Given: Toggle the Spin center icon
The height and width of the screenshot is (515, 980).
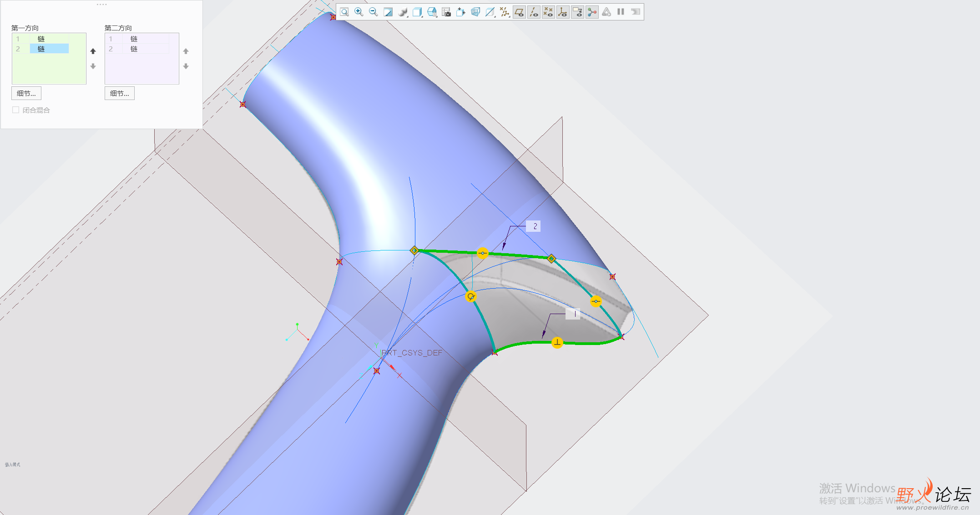Looking at the screenshot, I should pos(592,12).
